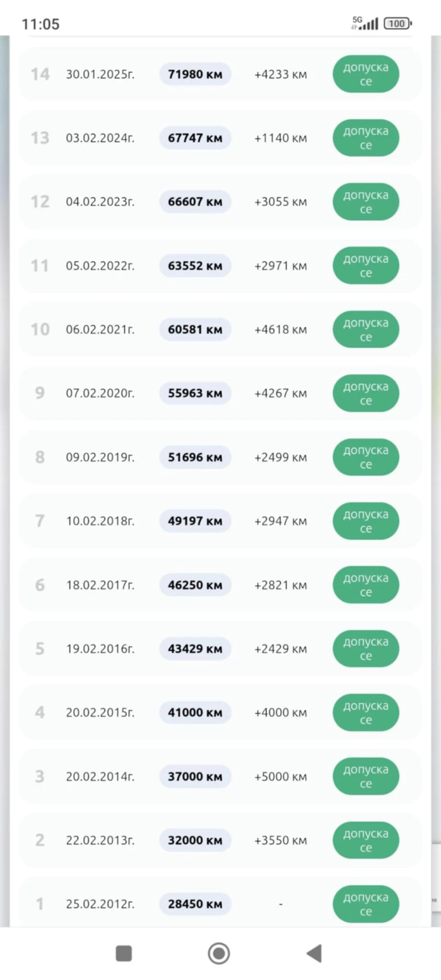This screenshot has width=441, height=980.
Task: Click "допуска се" badge for 03.02.2024
Action: point(366,138)
